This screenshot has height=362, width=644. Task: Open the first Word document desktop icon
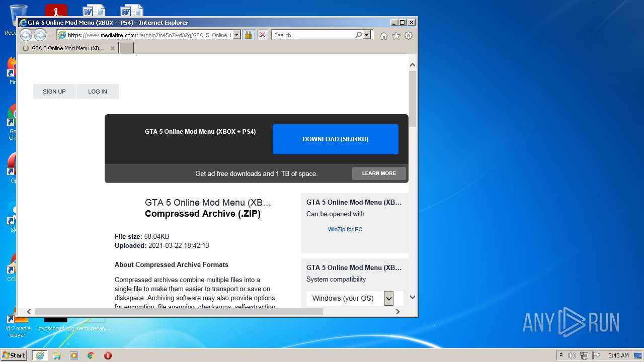(94, 11)
